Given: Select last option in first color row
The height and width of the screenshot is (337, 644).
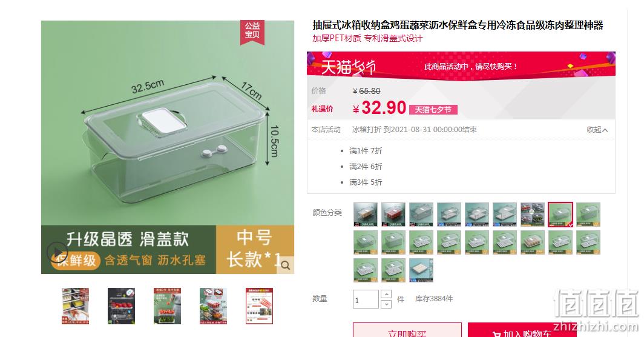Looking at the screenshot, I should (x=588, y=215).
